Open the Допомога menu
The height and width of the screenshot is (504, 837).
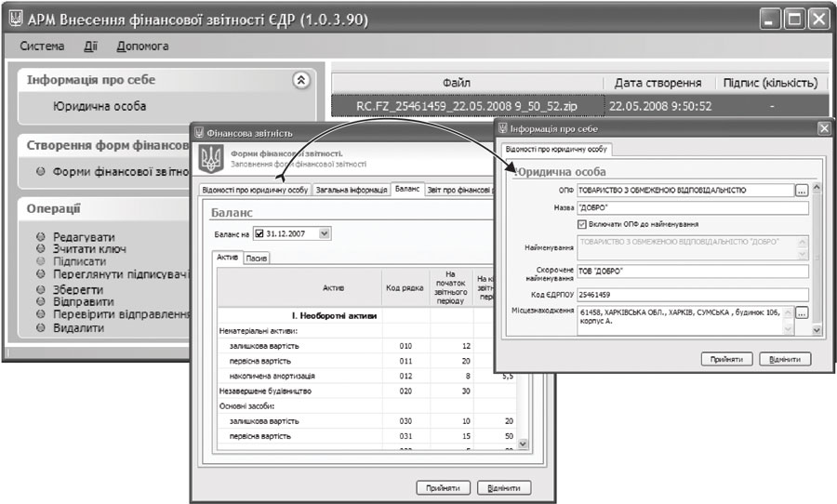tap(142, 46)
